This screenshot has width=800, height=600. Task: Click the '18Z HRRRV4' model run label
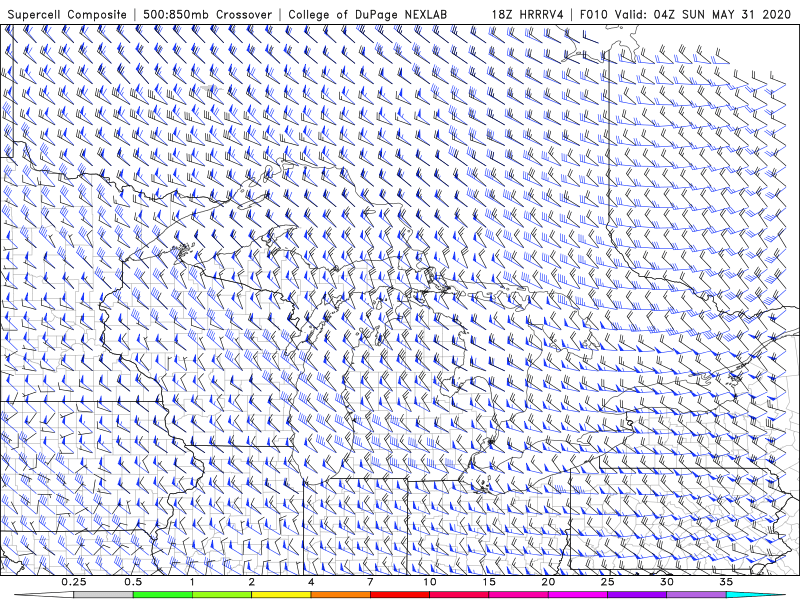528,14
